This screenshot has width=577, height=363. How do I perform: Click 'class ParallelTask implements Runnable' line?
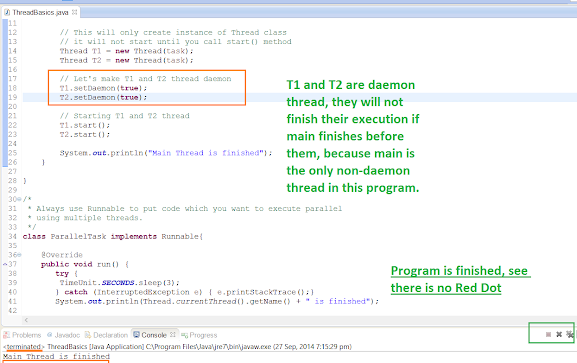[x=113, y=236]
